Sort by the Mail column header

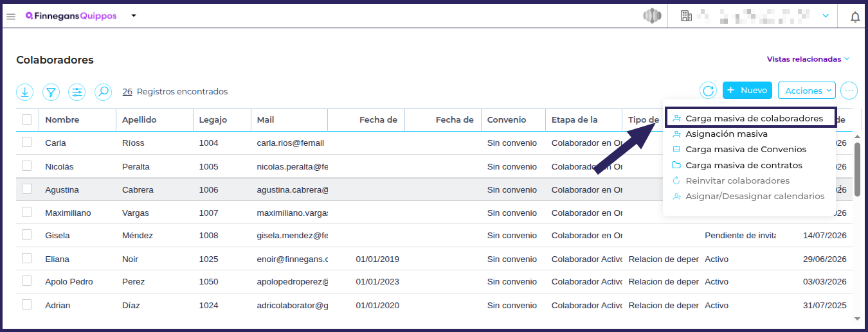(266, 119)
